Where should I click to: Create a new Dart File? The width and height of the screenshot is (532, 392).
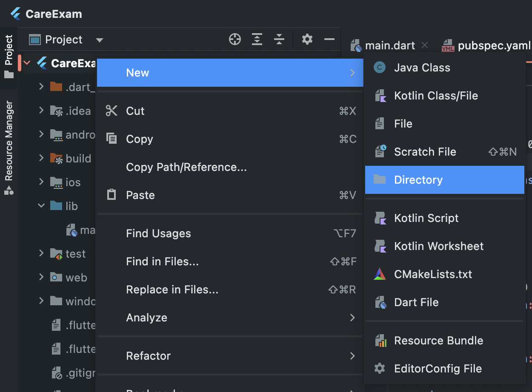(x=445, y=302)
